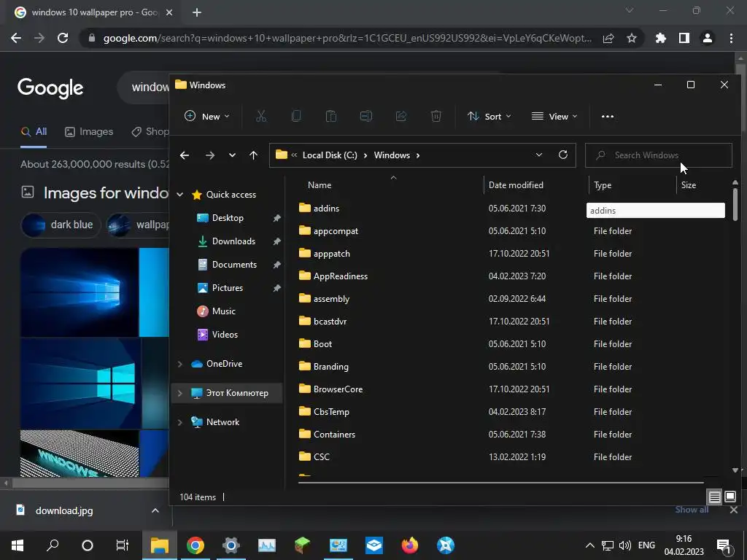This screenshot has height=560, width=747.
Task: Switch to Google Images tab
Action: click(x=89, y=132)
